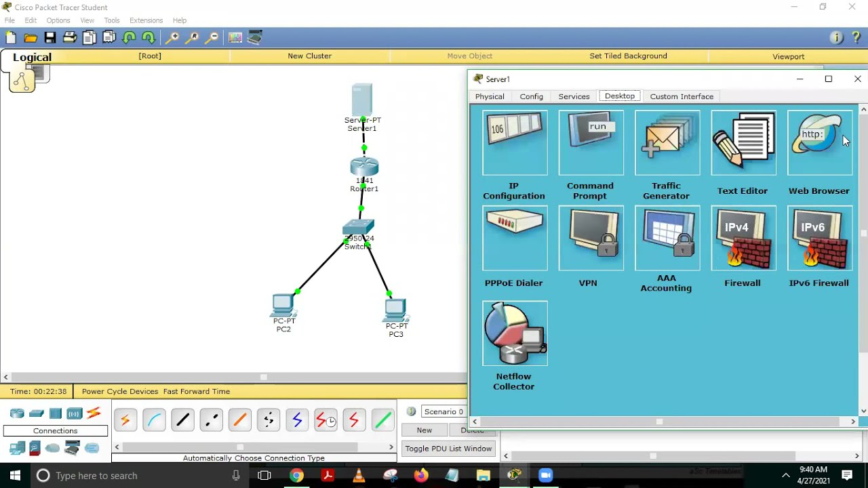868x488 pixels.
Task: Choose the green octal cable
Action: click(382, 421)
